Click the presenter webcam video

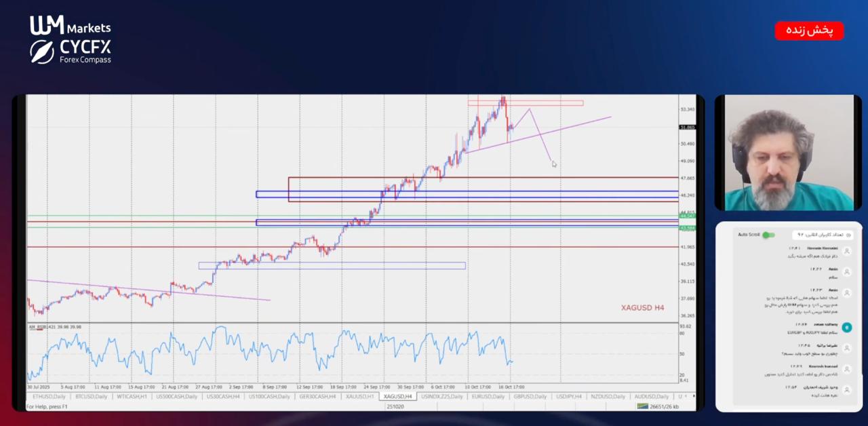pos(788,153)
